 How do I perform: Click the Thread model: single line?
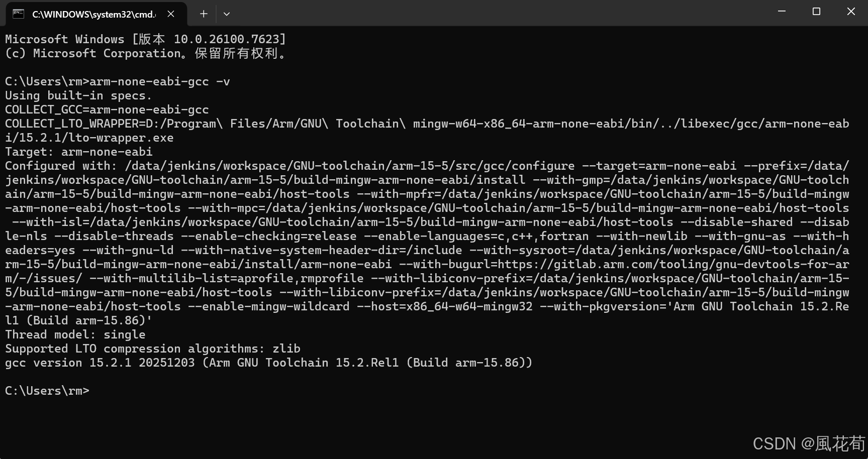click(75, 334)
